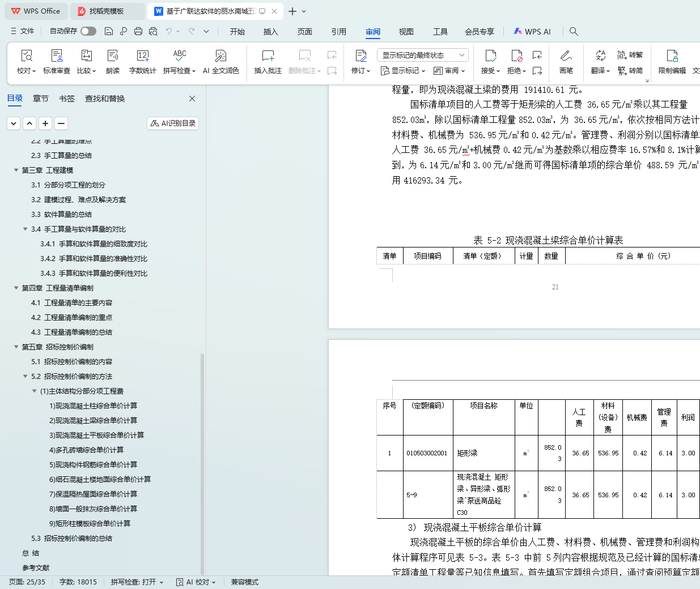Switch to the 视图 ribbon tab
700x589 pixels.
406,32
